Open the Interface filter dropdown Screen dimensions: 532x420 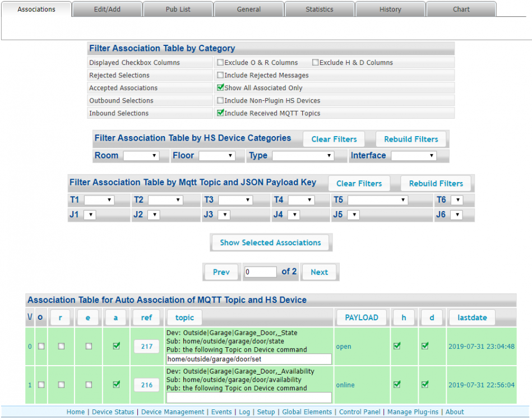(413, 156)
